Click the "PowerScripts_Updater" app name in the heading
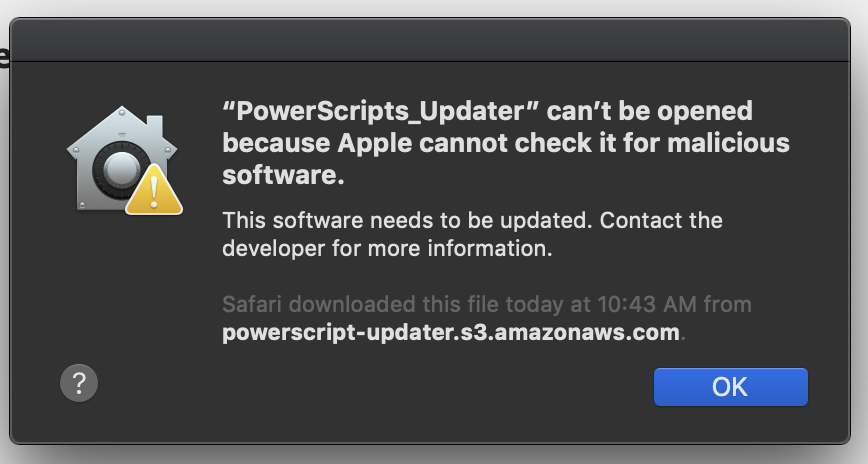The width and height of the screenshot is (868, 464). point(380,111)
